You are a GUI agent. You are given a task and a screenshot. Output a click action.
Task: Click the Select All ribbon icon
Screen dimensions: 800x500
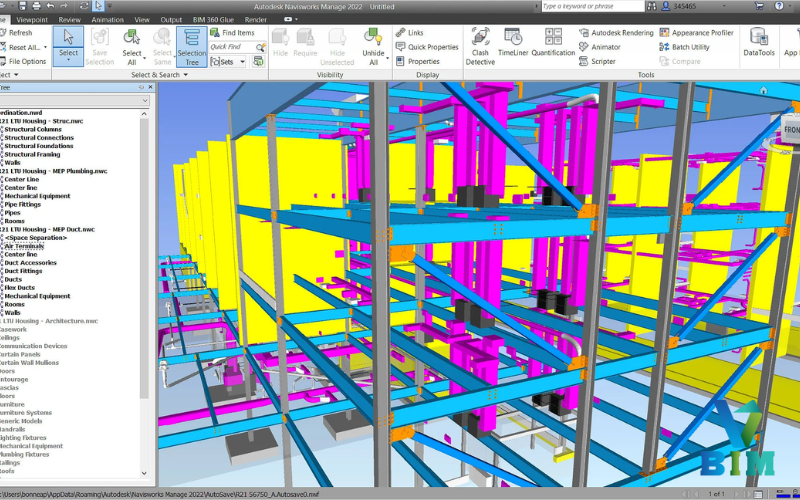(x=132, y=37)
